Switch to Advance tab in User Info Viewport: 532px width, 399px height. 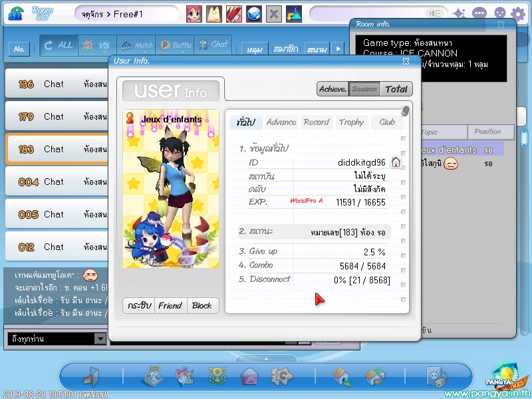[x=281, y=122]
